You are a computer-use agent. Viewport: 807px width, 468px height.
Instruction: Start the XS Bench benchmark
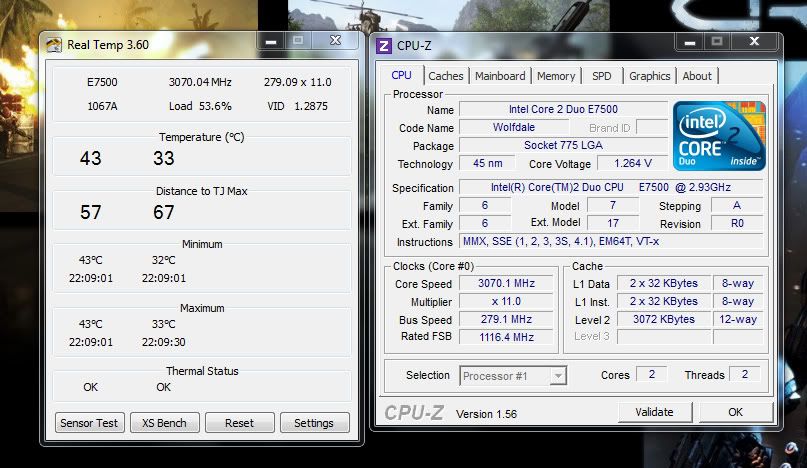point(165,423)
